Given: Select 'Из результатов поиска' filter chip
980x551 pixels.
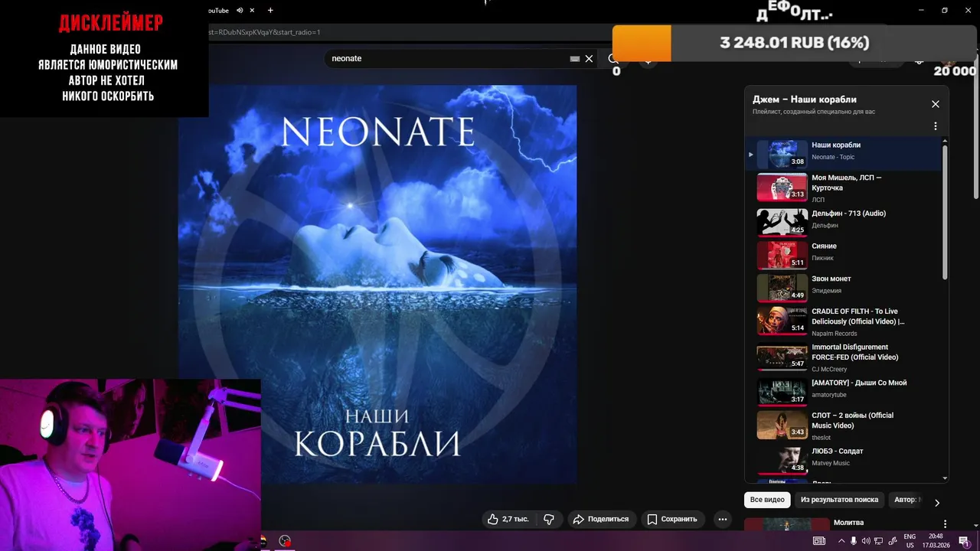Looking at the screenshot, I should pos(839,500).
